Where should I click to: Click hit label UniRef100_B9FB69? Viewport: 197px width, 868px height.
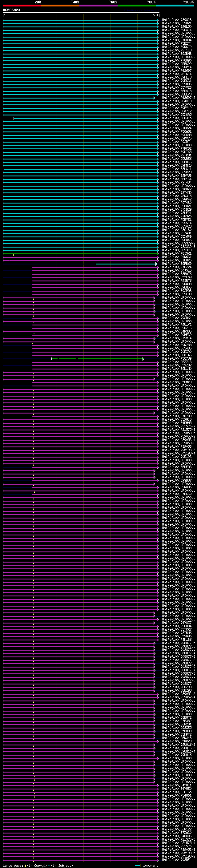pyautogui.click(x=177, y=264)
